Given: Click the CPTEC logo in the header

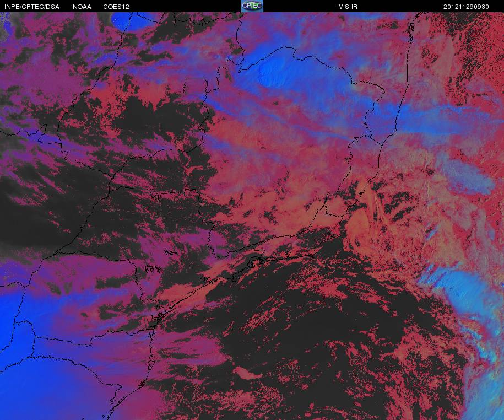Looking at the screenshot, I should (252, 6).
